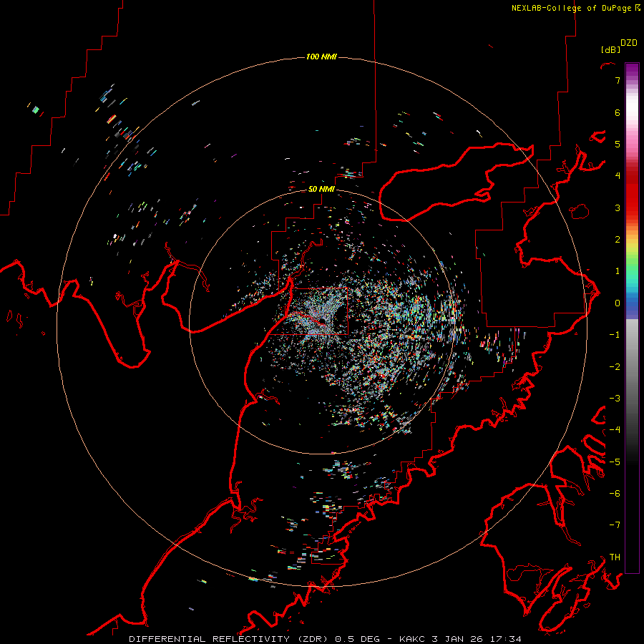The width and height of the screenshot is (644, 644).
Task: Click the 7 value on the color scale
Action: [618, 80]
